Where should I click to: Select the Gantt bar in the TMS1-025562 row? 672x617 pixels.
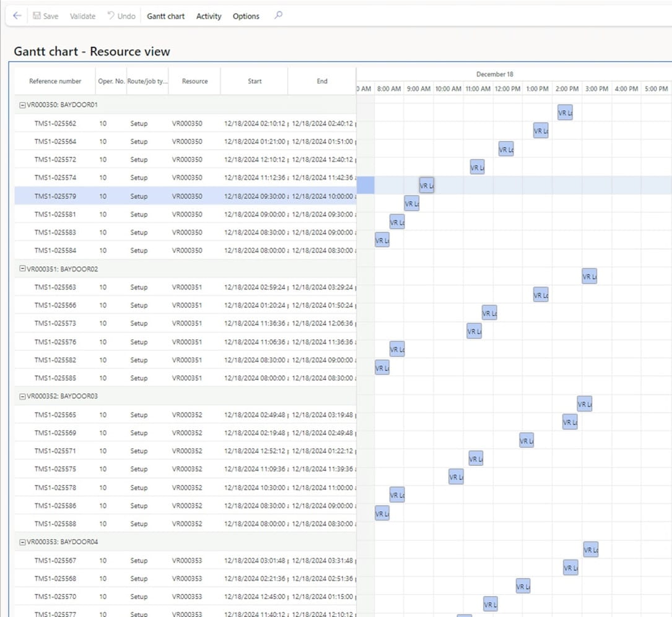point(565,113)
